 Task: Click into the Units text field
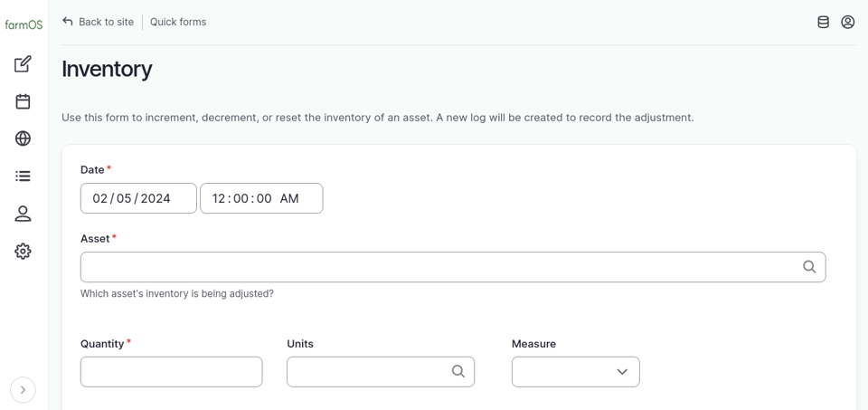pyautogui.click(x=366, y=372)
